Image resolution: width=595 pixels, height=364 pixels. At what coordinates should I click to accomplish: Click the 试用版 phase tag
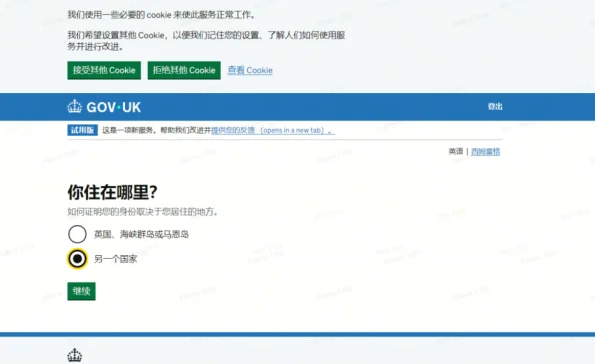pos(83,130)
